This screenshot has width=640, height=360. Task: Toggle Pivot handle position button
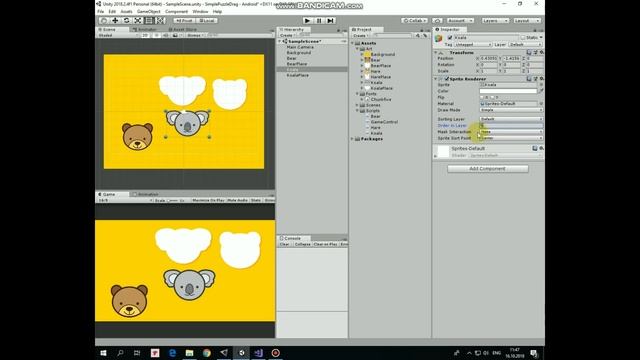tap(184, 20)
